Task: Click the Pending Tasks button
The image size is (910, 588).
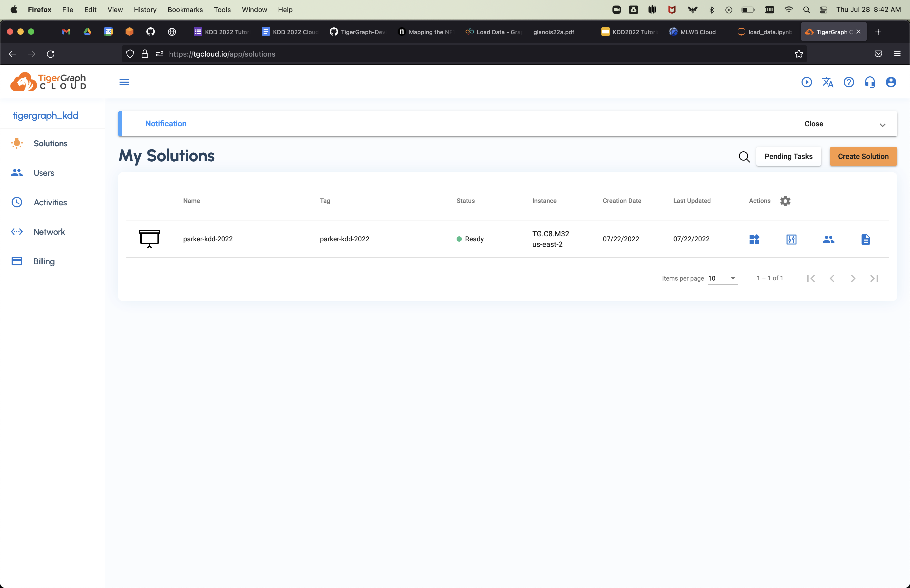Action: click(x=788, y=157)
